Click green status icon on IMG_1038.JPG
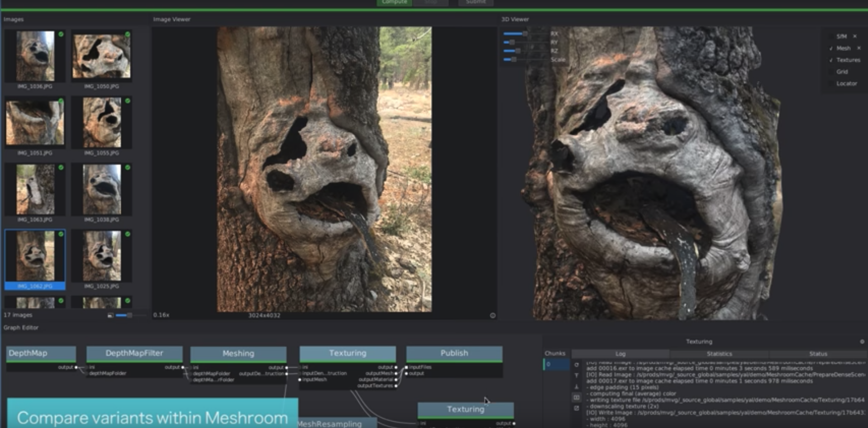This screenshot has width=868, height=428. [x=128, y=167]
